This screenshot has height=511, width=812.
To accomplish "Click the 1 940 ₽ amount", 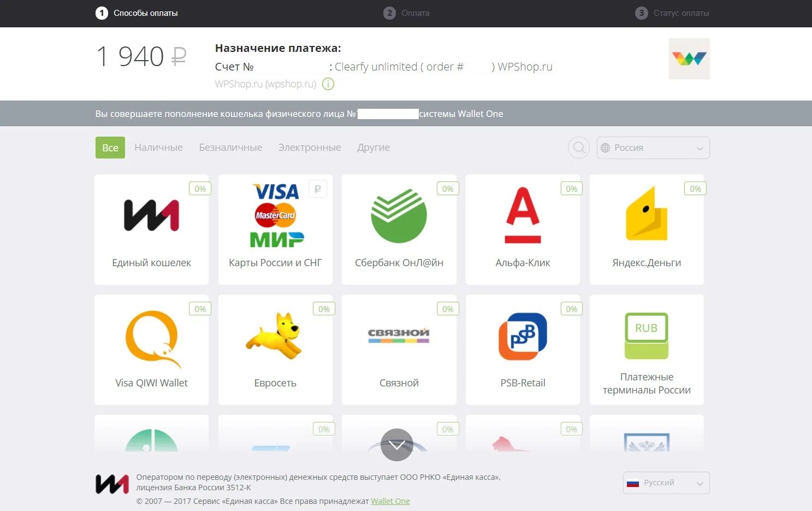I will [x=141, y=57].
